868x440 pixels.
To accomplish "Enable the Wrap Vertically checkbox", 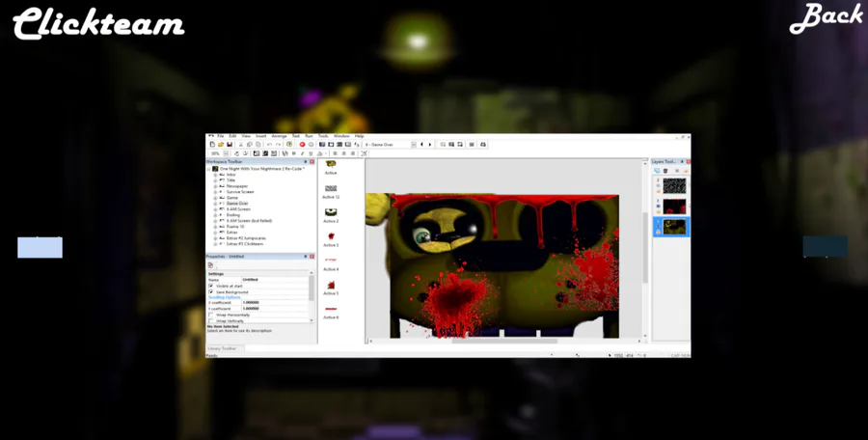I will [210, 321].
